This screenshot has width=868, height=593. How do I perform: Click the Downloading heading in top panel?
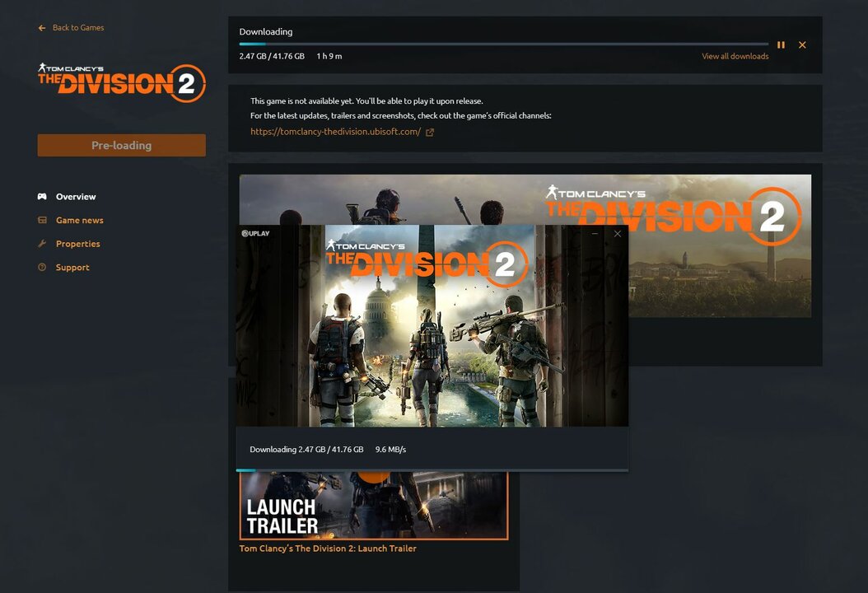coord(266,31)
